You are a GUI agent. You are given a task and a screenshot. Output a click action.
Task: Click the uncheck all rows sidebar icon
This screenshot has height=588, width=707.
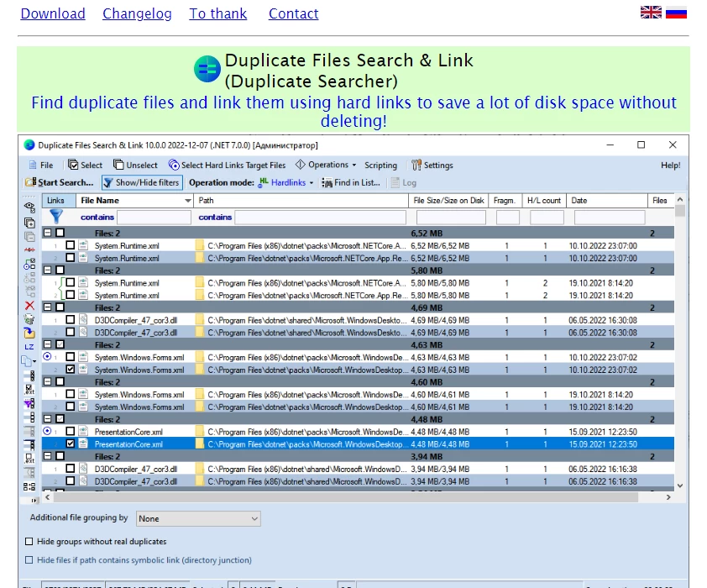(29, 417)
